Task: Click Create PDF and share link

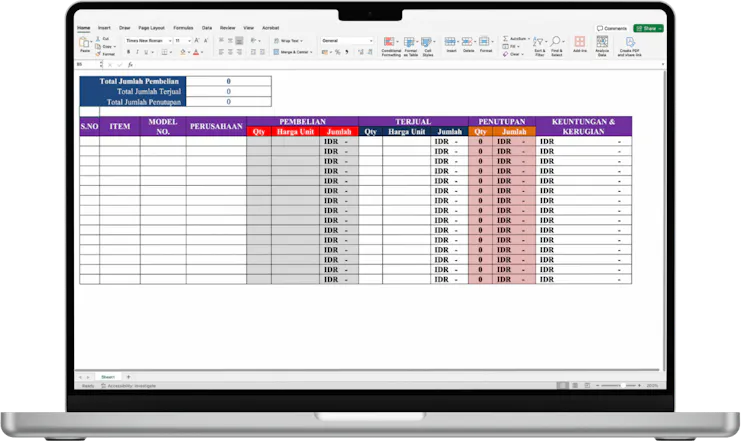Action: pos(628,46)
